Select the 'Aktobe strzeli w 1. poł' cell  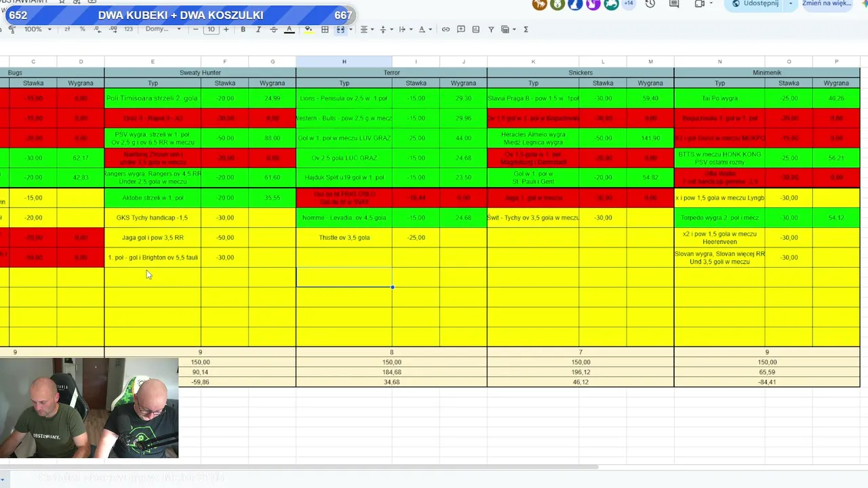153,198
